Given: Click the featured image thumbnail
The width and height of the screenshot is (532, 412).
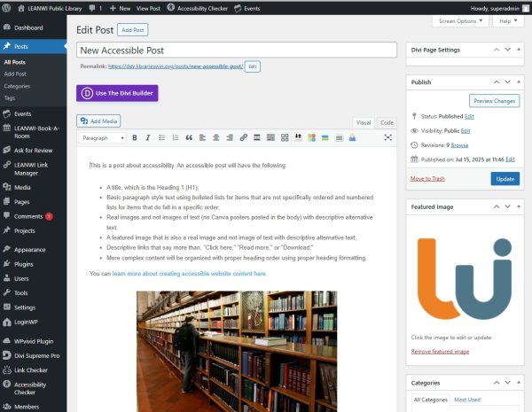Looking at the screenshot, I should pyautogui.click(x=465, y=278).
